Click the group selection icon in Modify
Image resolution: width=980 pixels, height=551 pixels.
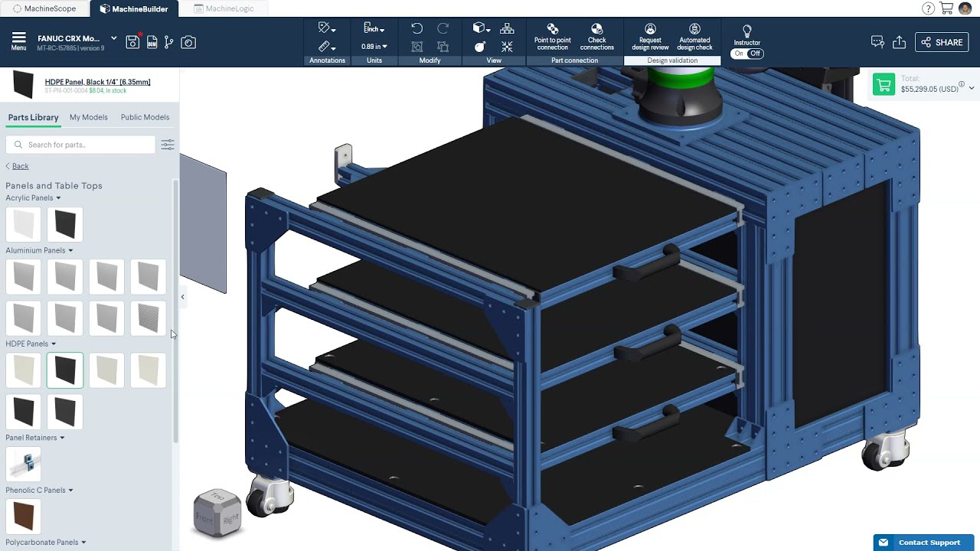click(x=416, y=47)
